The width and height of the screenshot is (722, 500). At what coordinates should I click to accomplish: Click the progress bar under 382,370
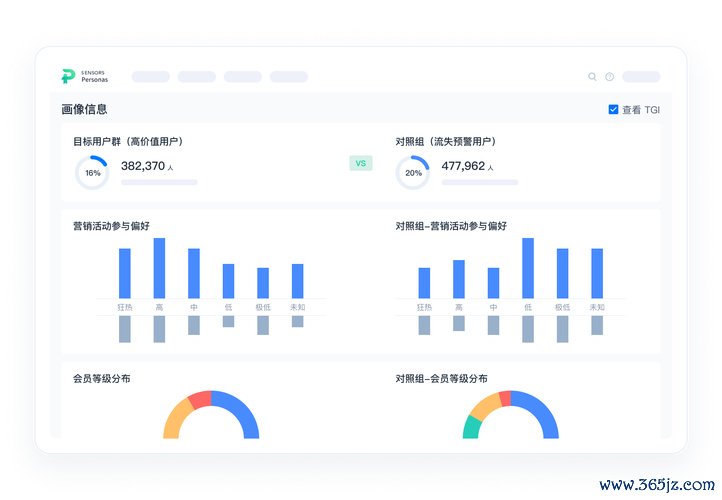pyautogui.click(x=159, y=182)
